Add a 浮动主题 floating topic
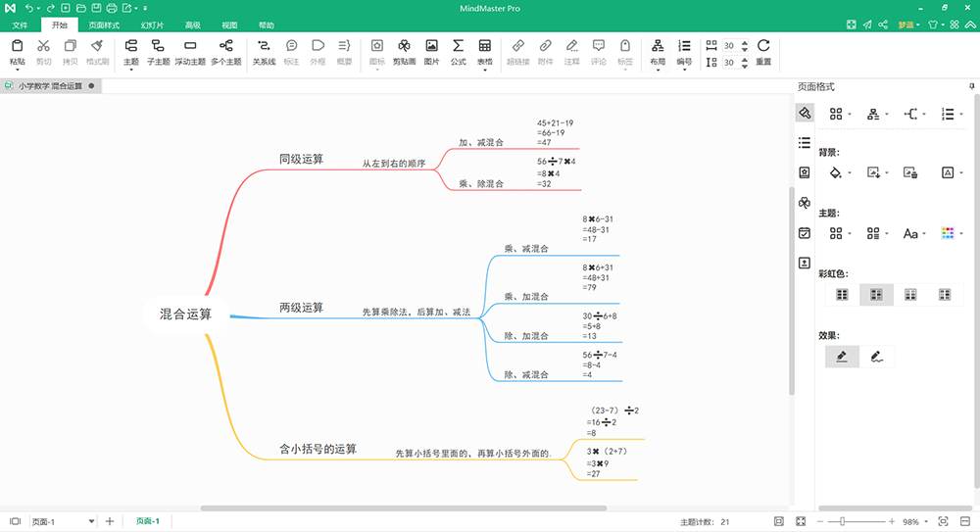The width and height of the screenshot is (980, 532). coord(190,53)
